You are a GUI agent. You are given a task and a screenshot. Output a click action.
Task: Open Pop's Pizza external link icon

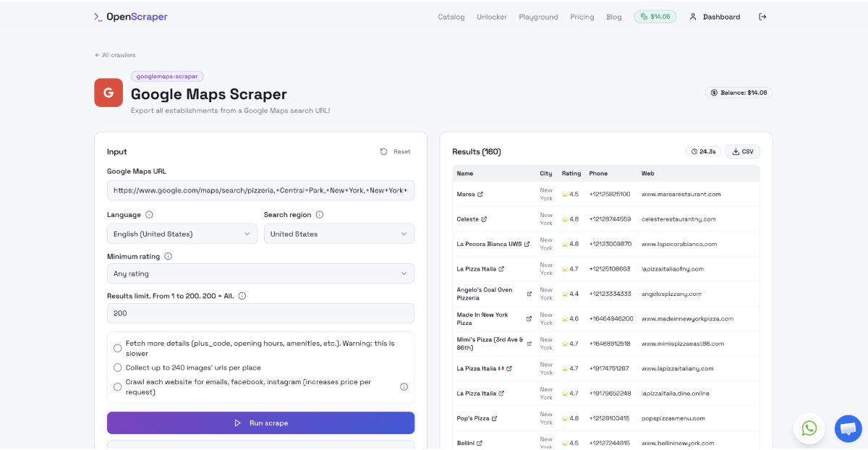495,418
